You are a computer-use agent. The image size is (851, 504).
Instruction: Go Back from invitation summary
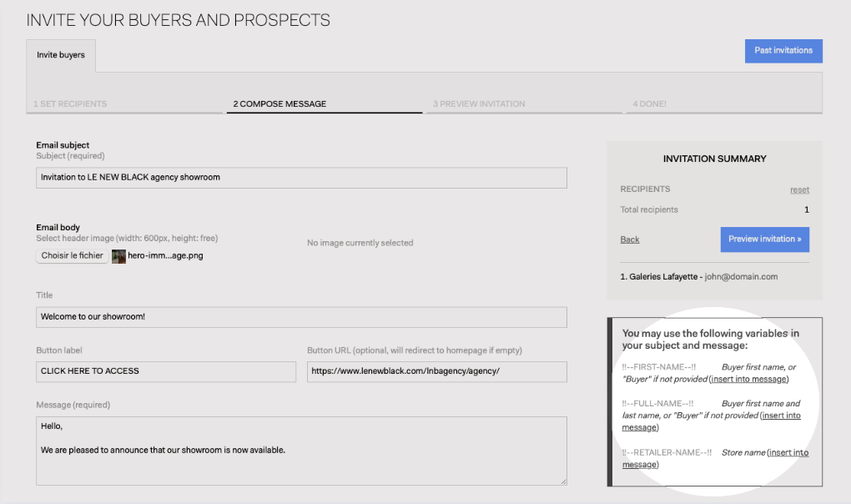pyautogui.click(x=630, y=239)
